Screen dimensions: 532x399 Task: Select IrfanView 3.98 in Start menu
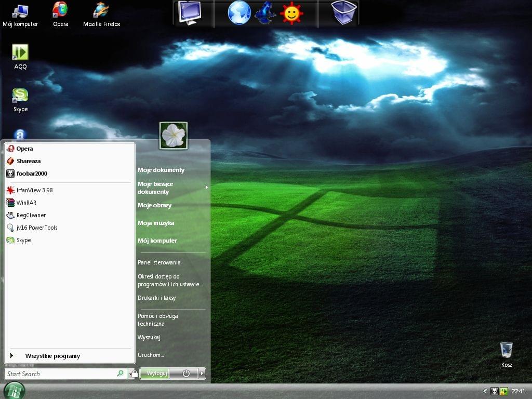click(34, 190)
